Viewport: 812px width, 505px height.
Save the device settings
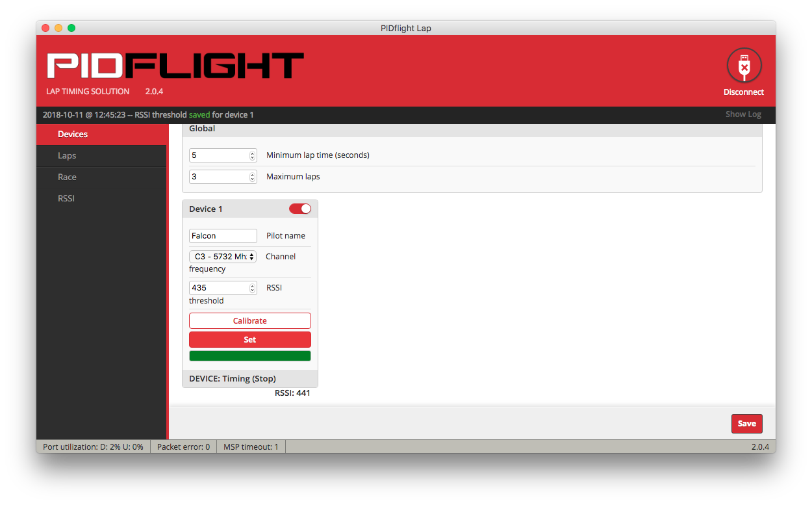click(x=746, y=424)
